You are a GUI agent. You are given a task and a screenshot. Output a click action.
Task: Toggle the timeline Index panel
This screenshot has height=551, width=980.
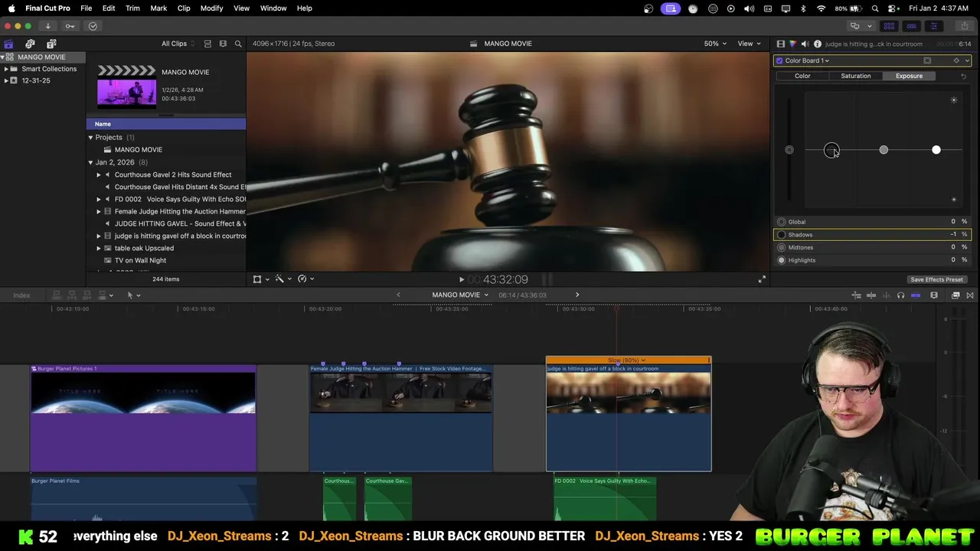point(21,295)
